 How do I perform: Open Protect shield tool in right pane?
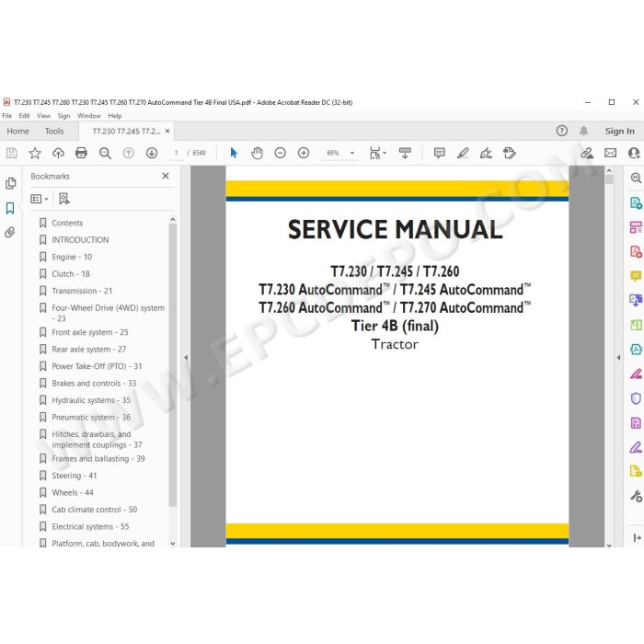click(636, 398)
